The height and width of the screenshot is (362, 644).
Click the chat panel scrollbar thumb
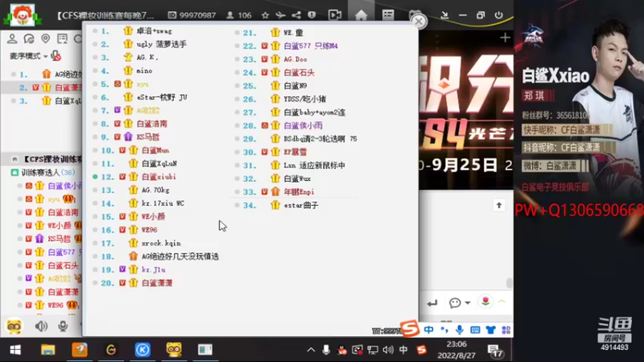pyautogui.click(x=510, y=283)
